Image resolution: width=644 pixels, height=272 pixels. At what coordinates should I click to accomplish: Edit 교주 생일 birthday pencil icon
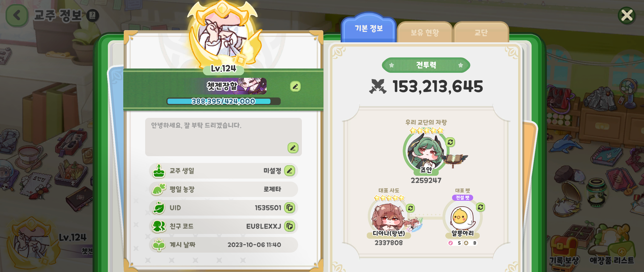point(290,171)
